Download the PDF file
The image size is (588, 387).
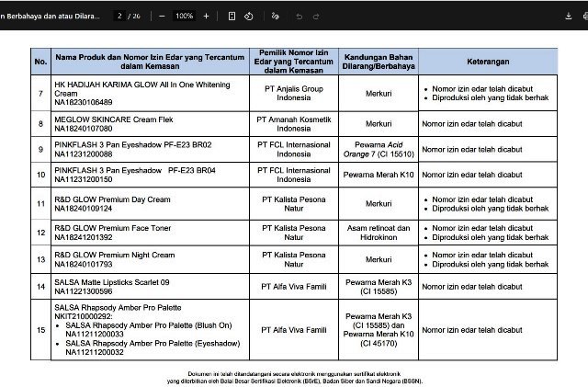click(543, 16)
